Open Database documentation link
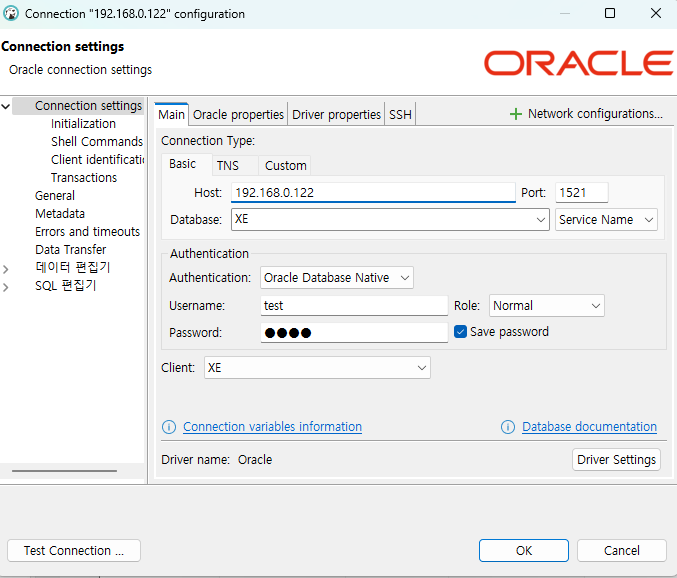 [x=589, y=427]
